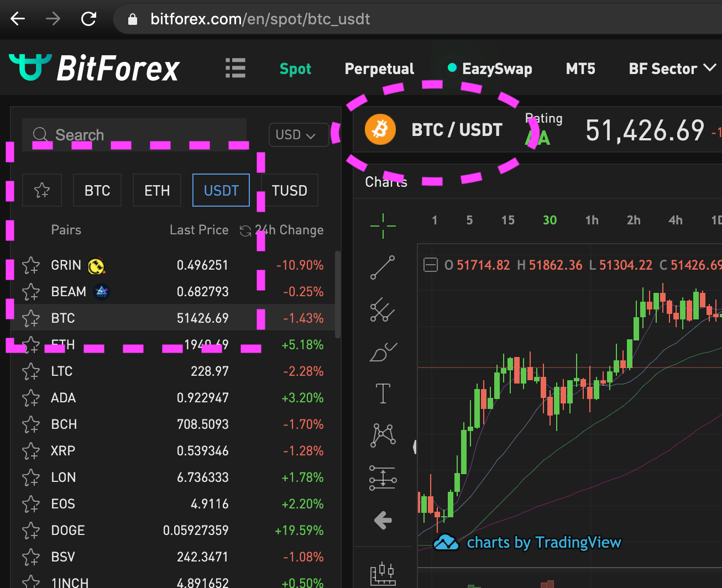Favorite the BTC pair star
722x588 pixels.
pyautogui.click(x=31, y=318)
